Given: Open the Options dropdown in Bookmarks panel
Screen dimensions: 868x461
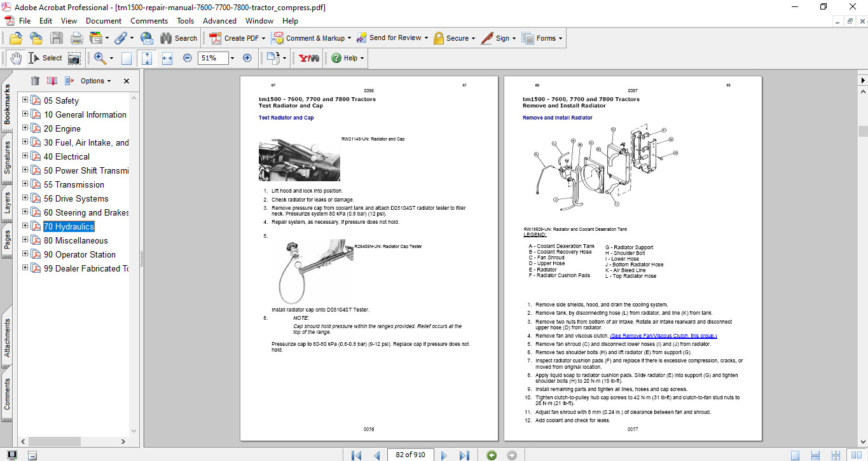Looking at the screenshot, I should point(94,81).
